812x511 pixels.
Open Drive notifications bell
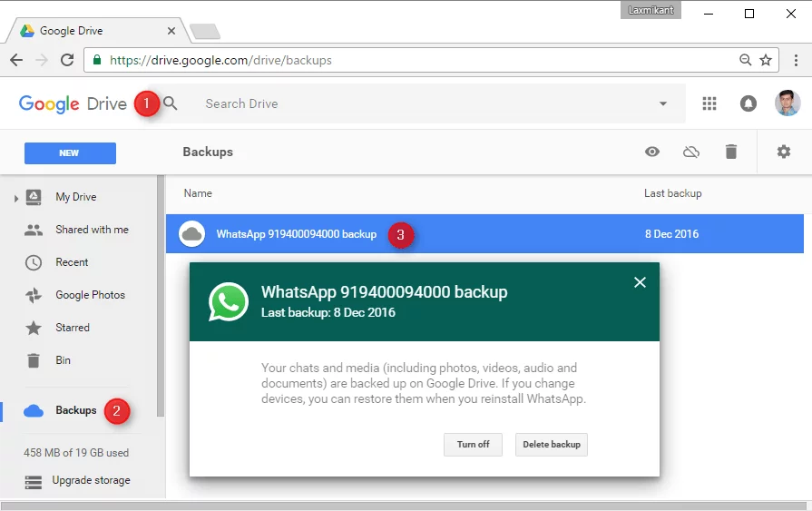pyautogui.click(x=748, y=103)
